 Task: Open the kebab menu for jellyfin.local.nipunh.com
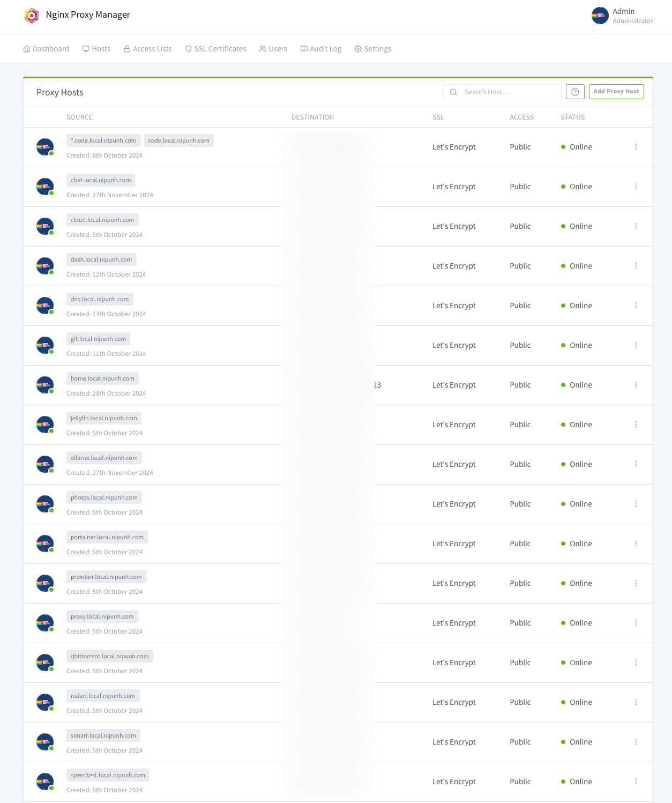[636, 425]
